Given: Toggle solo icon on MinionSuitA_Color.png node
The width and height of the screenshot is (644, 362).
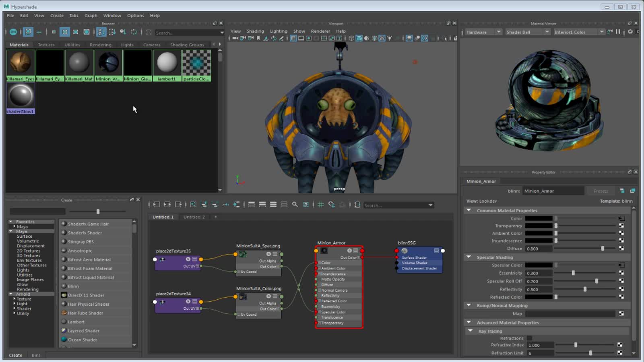Looking at the screenshot, I should (x=268, y=296).
